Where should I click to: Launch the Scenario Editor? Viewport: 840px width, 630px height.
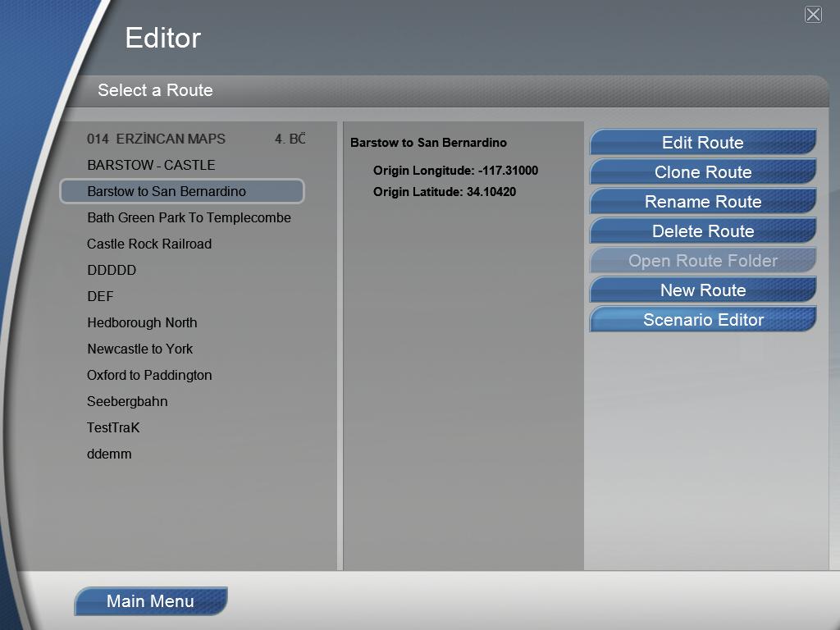tap(703, 319)
